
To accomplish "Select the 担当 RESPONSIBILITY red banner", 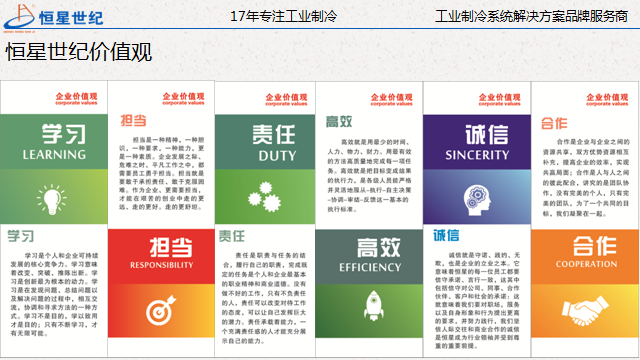I will (161, 256).
